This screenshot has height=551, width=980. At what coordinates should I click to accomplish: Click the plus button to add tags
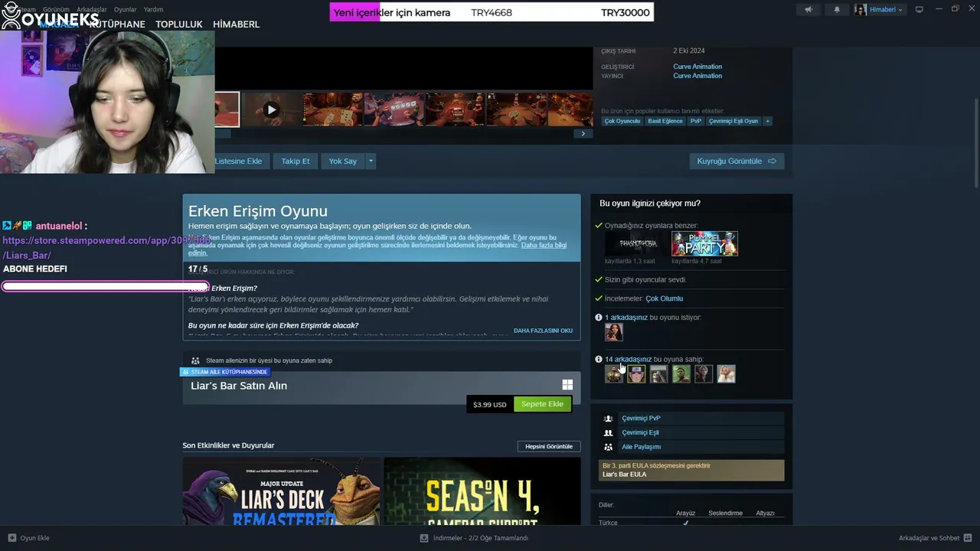point(767,121)
